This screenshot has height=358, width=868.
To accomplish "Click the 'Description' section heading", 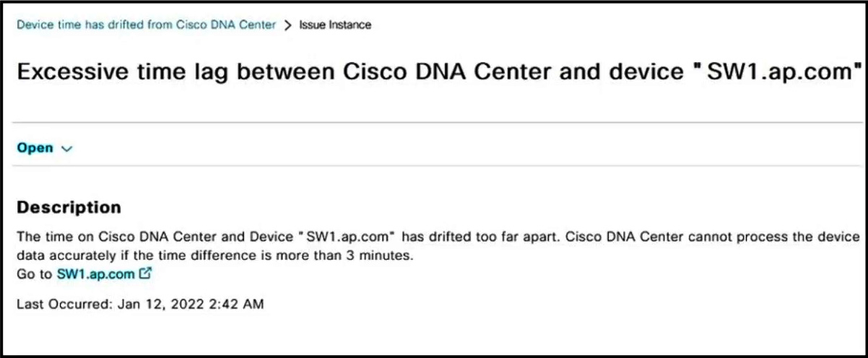I will pyautogui.click(x=69, y=208).
